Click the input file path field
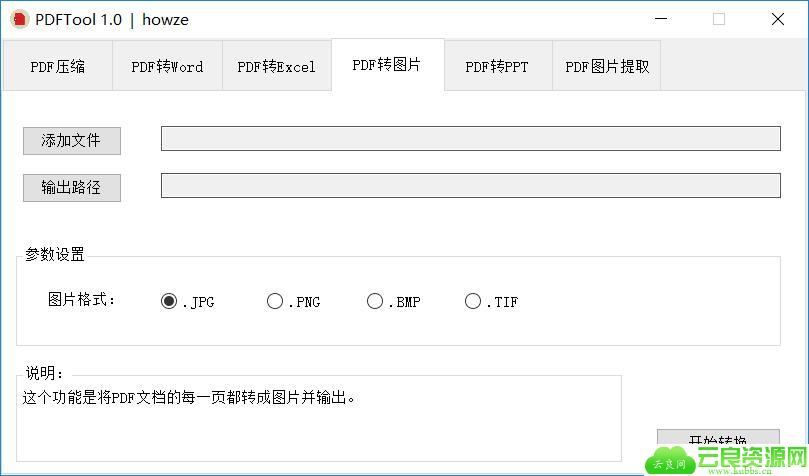Image resolution: width=809 pixels, height=476 pixels. click(470, 139)
